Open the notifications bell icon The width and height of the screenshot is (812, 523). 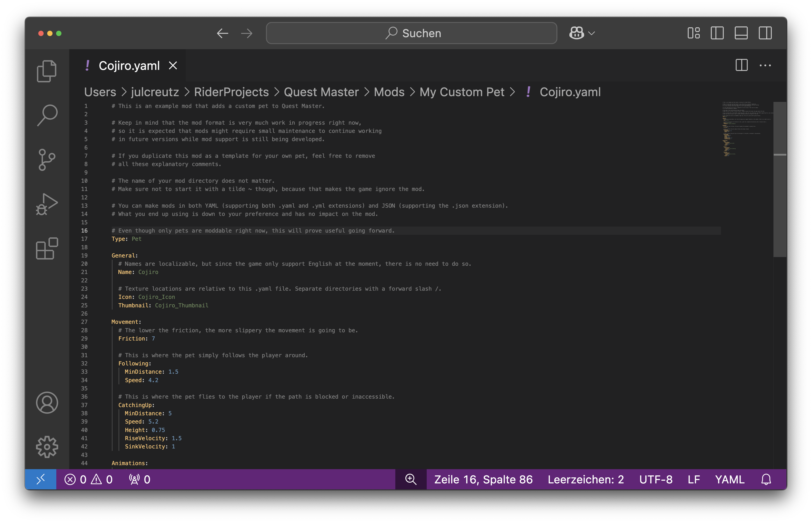point(766,480)
